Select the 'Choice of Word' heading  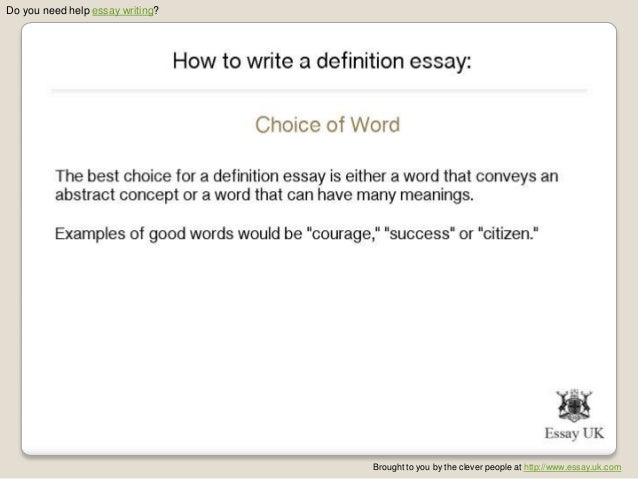(328, 125)
